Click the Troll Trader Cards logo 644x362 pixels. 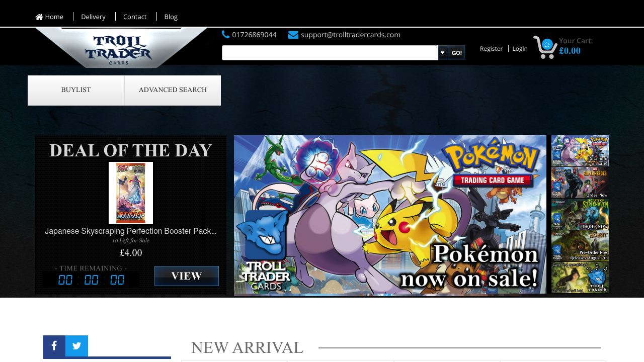click(121, 48)
